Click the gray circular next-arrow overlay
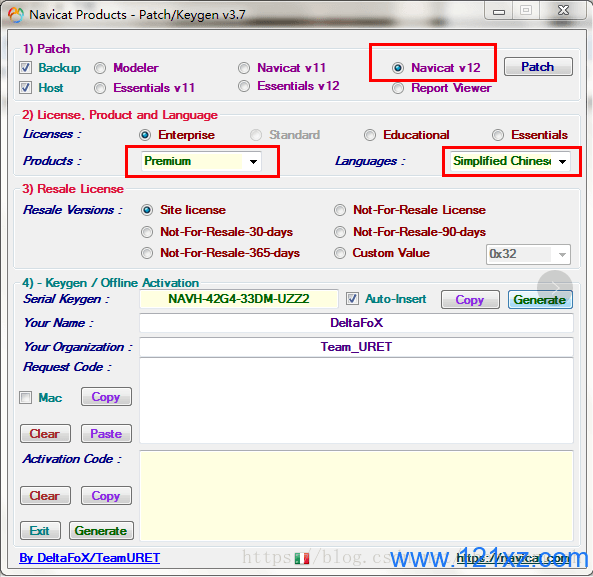 [x=554, y=288]
